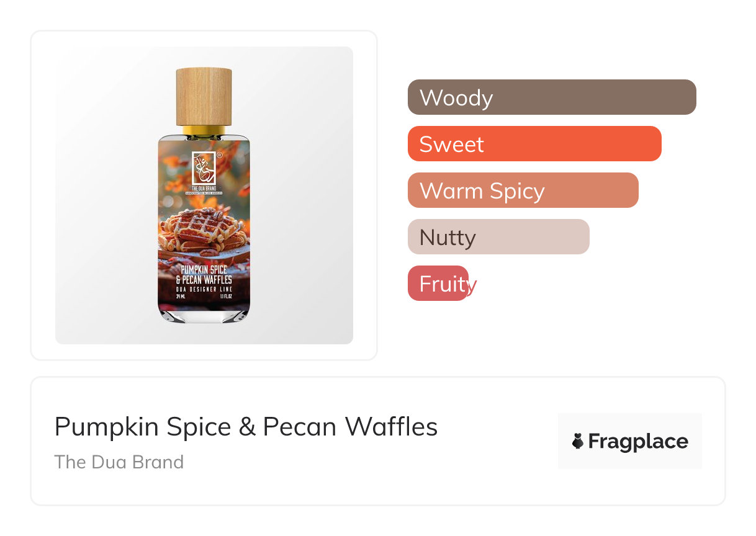Click the clear glass base of the bottle
The image size is (756, 536).
tap(204, 314)
